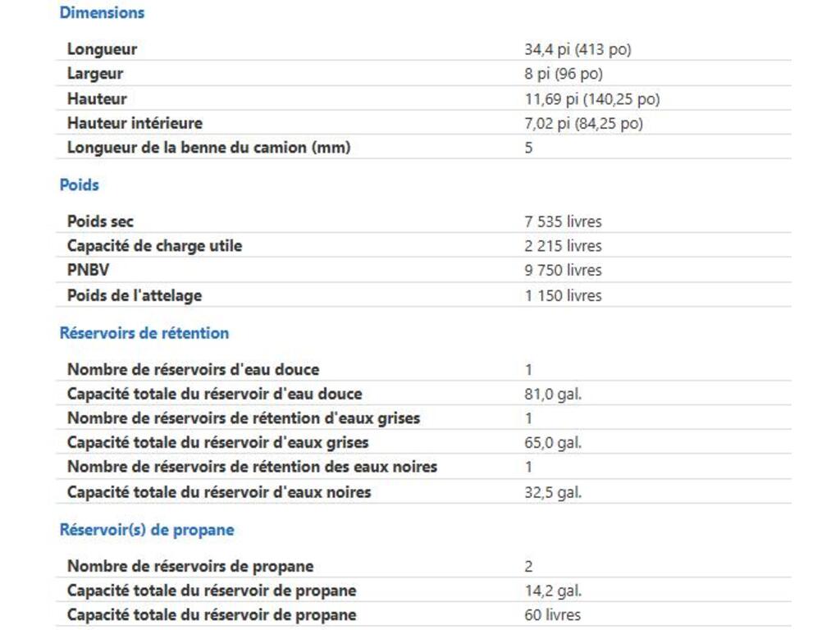Select the Poids section heading
840x630 pixels.
click(x=79, y=185)
